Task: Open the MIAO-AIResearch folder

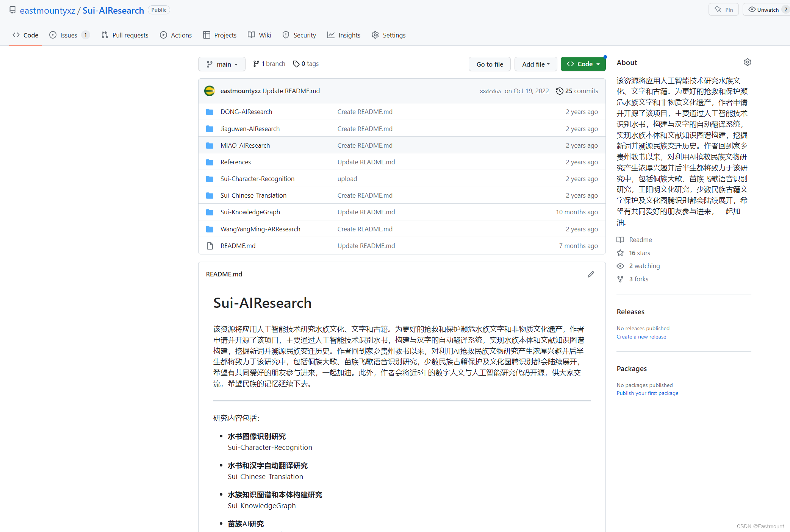Action: tap(245, 145)
